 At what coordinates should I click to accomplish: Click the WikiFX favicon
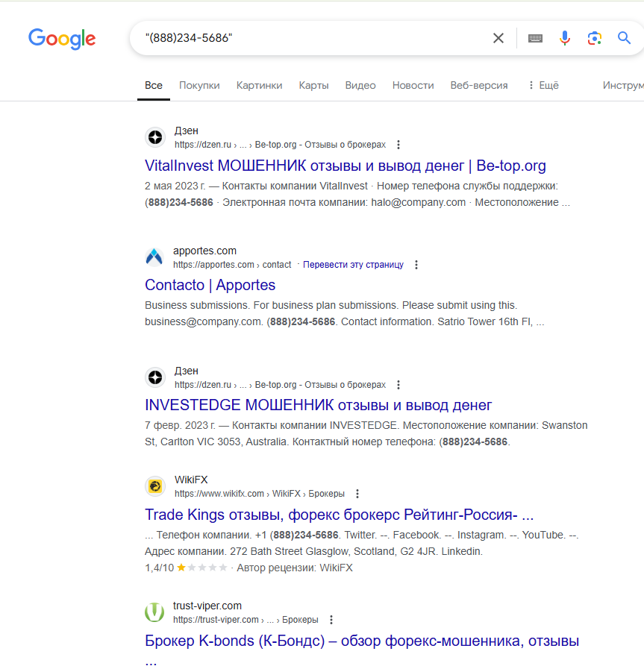click(x=155, y=486)
